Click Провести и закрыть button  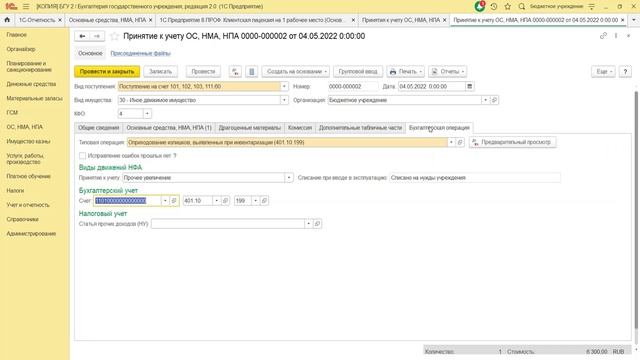coord(107,71)
